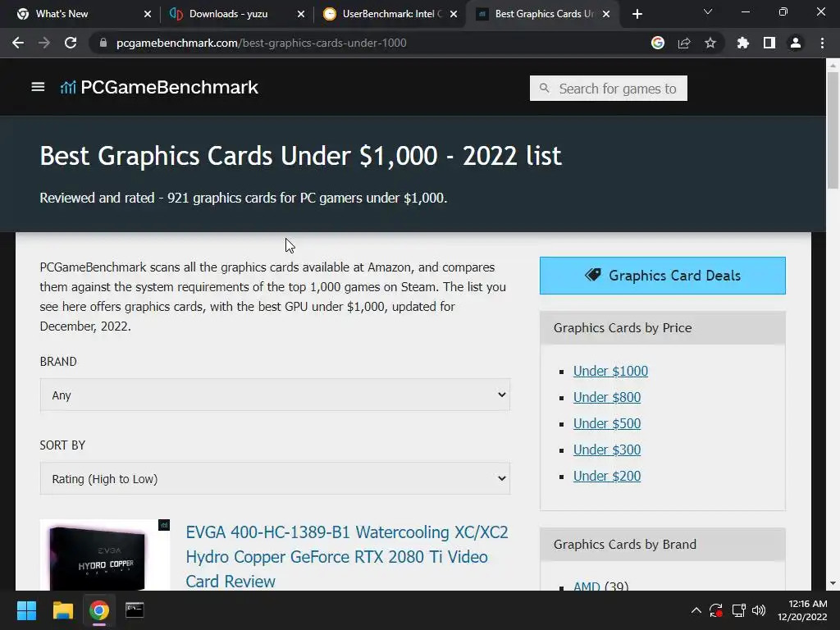840x630 pixels.
Task: Open the Under $200 link
Action: 607,476
